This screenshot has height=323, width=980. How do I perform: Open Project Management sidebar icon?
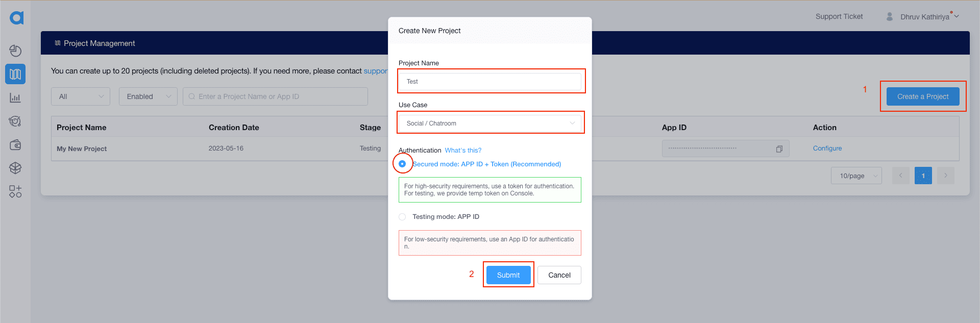[x=15, y=74]
